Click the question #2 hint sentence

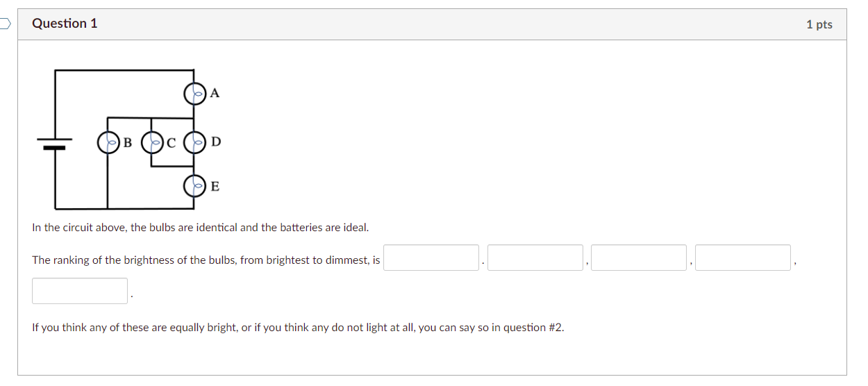[x=298, y=328]
